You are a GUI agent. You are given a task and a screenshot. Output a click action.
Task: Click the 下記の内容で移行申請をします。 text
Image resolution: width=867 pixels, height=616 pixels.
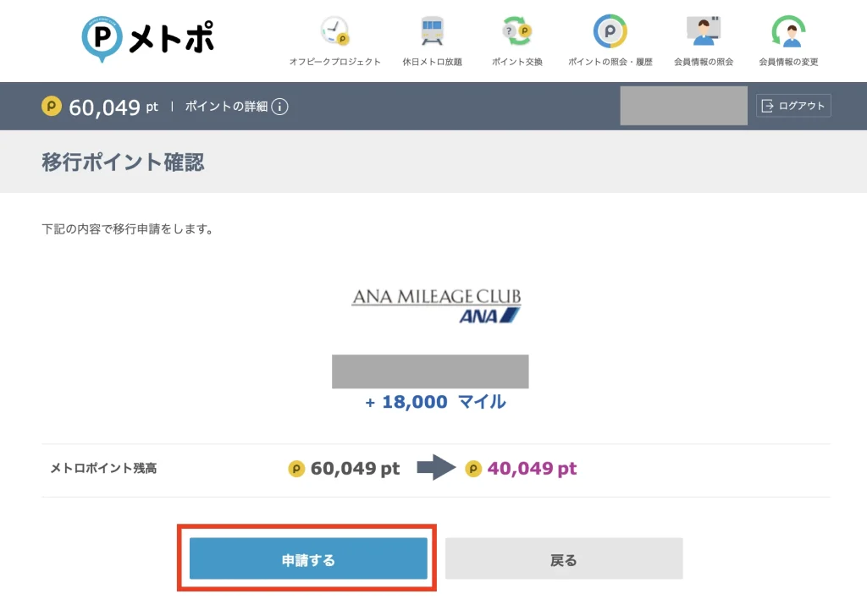tap(129, 228)
